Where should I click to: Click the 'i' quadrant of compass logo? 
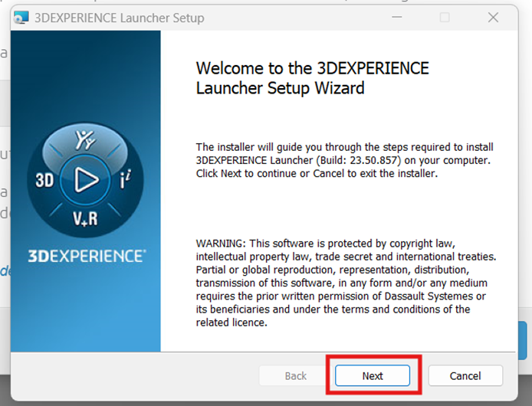click(x=125, y=179)
